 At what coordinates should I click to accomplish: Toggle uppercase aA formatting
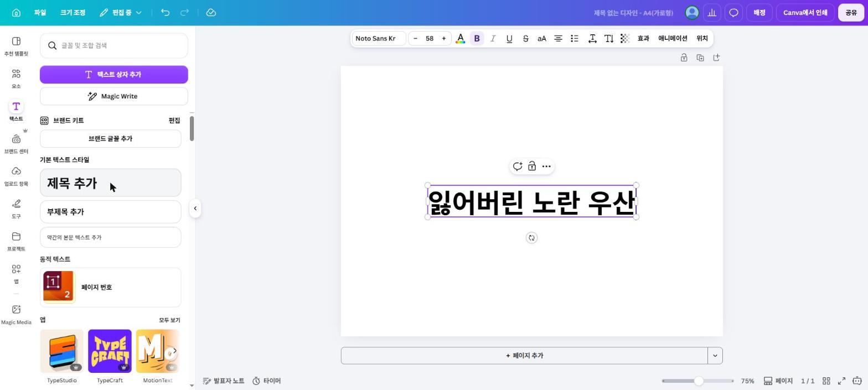542,38
